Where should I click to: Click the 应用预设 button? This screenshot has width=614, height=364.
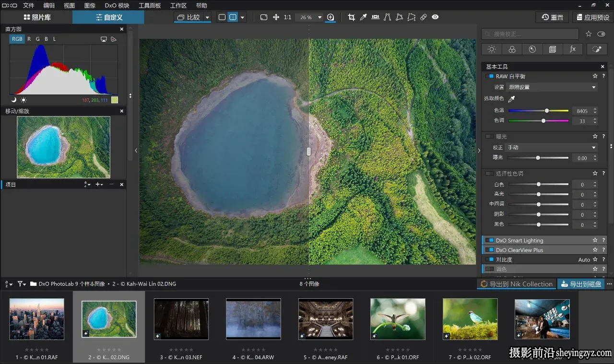[x=592, y=17]
